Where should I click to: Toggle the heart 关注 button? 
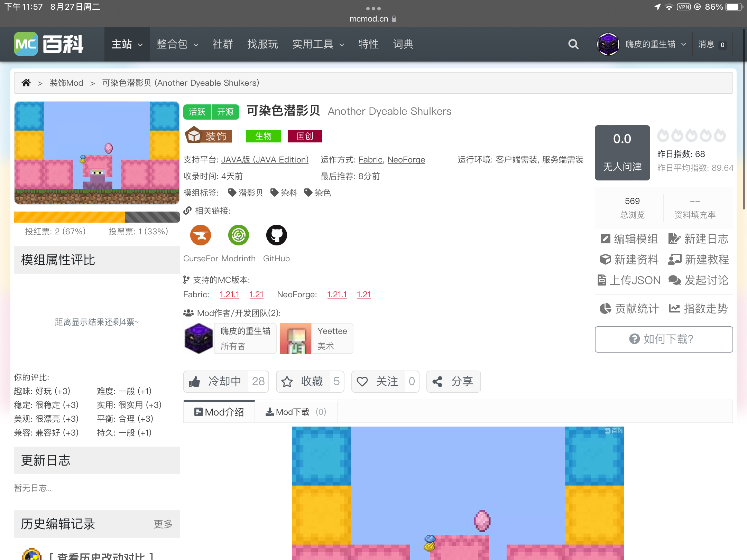385,382
